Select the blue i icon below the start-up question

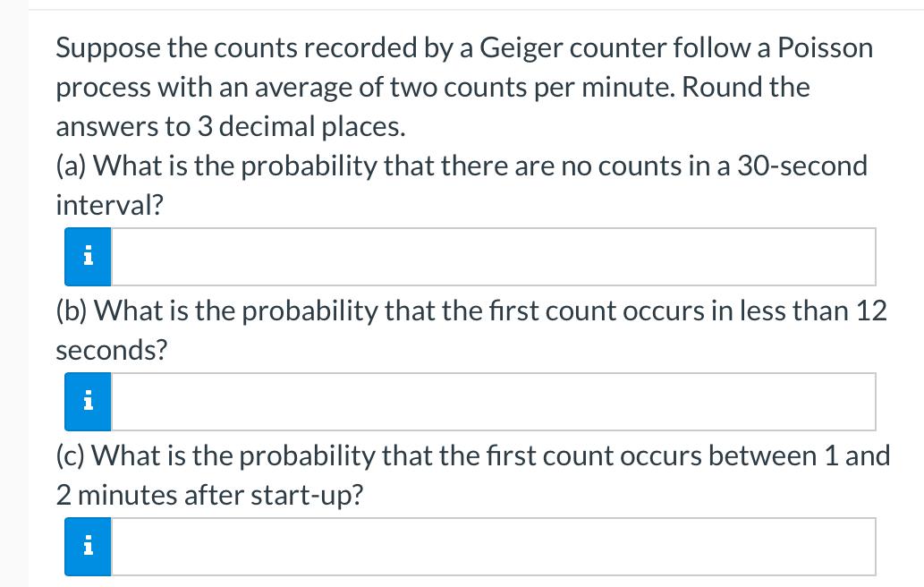point(87,546)
